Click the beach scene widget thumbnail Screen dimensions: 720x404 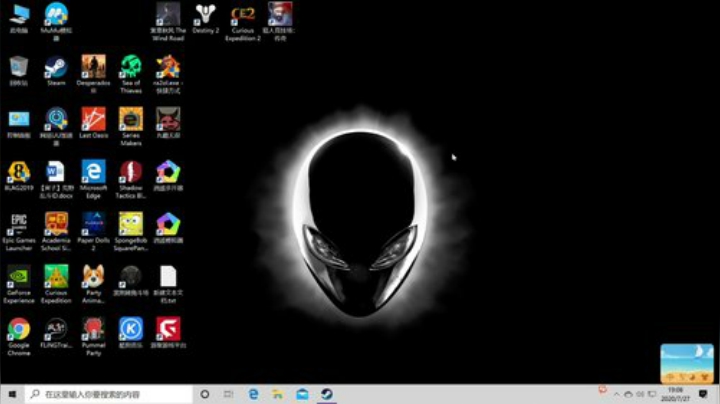(687, 363)
